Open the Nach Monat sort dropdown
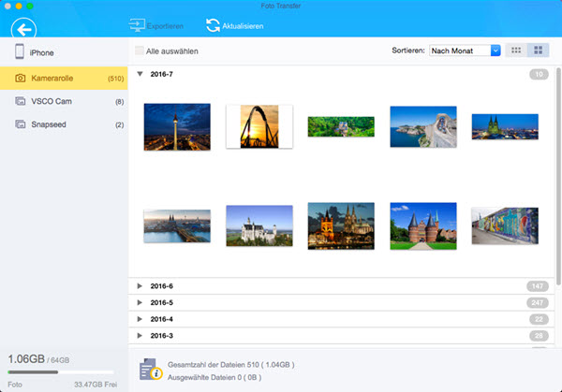The width and height of the screenshot is (562, 392). click(466, 51)
